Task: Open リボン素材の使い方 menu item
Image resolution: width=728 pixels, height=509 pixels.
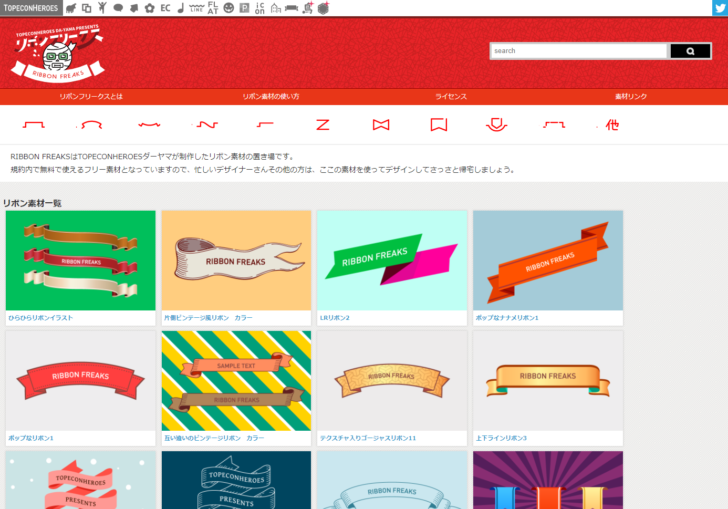Action: coord(271,97)
